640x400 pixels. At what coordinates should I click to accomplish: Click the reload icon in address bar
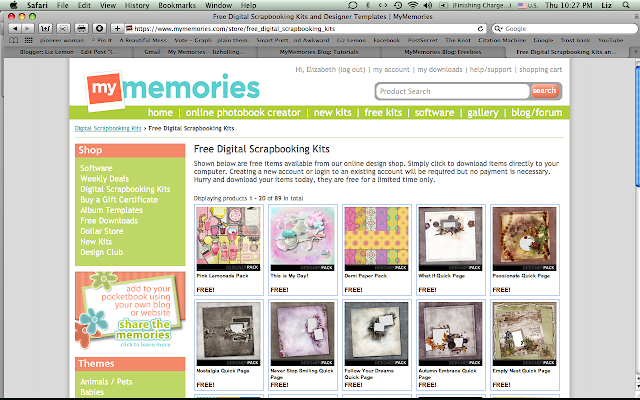[481, 29]
